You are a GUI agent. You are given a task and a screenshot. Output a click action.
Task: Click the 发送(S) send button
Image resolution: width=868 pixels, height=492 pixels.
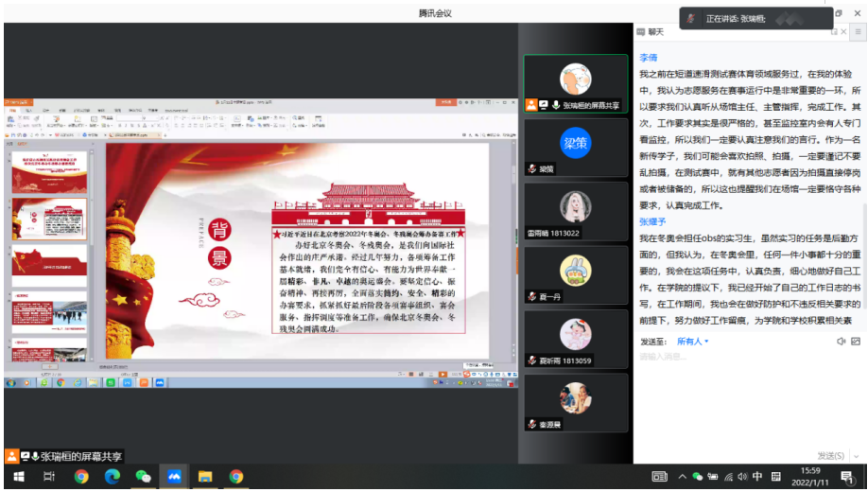[831, 455]
